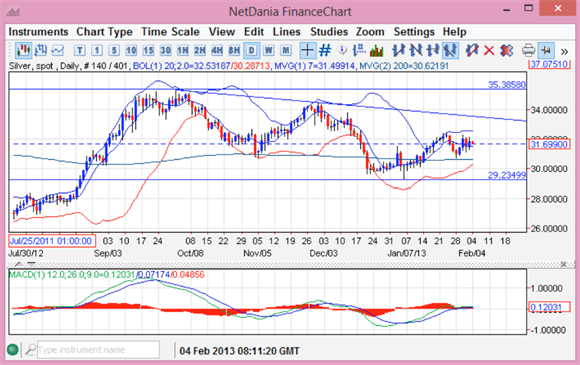Open the Help menu
The image size is (580, 365).
click(454, 32)
